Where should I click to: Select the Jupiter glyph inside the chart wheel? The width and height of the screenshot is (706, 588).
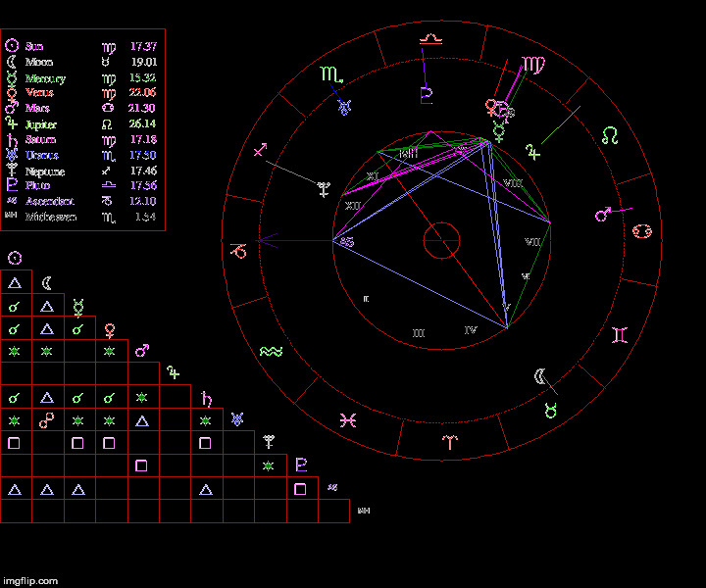pos(531,151)
